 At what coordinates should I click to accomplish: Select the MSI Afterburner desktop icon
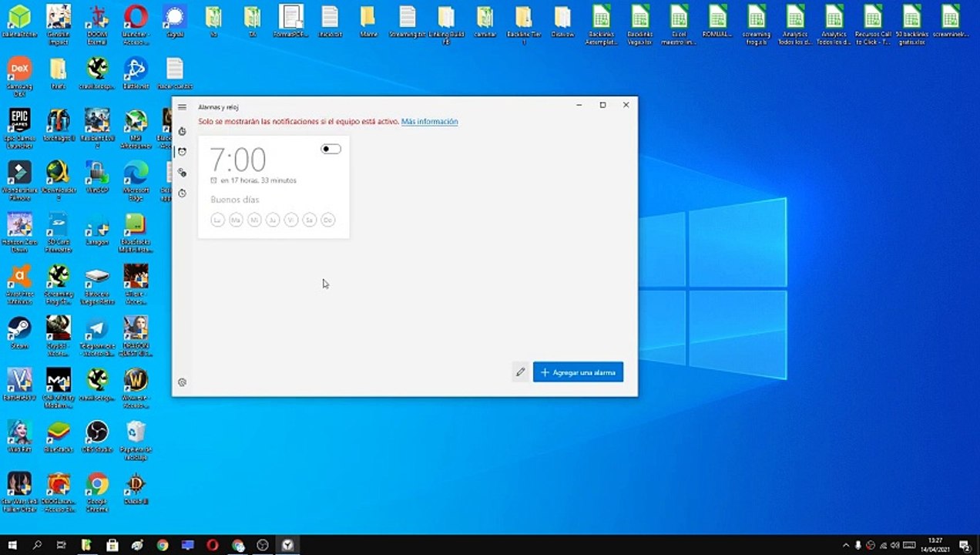(136, 129)
